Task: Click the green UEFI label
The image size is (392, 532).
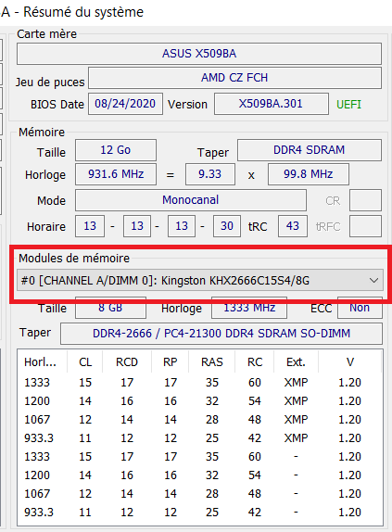Action: click(348, 104)
